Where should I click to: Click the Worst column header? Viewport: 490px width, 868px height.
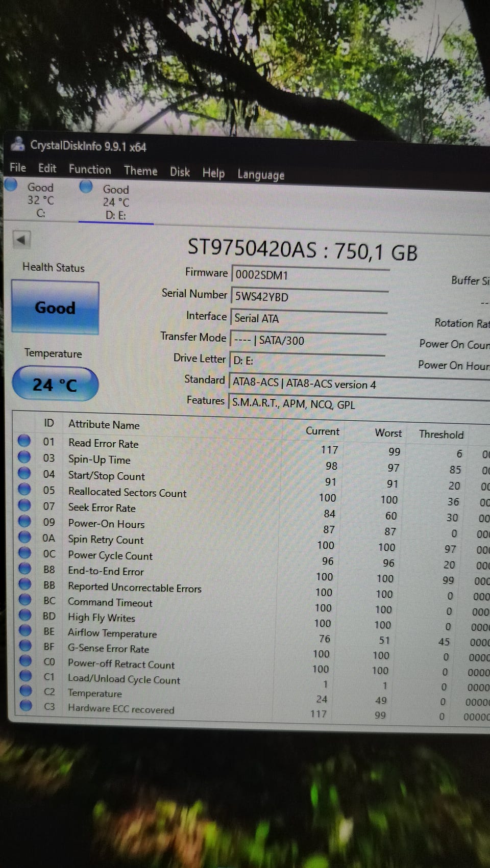388,433
